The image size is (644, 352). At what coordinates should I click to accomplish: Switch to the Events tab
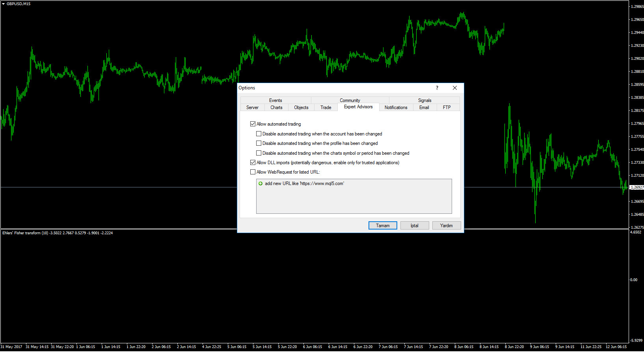pyautogui.click(x=275, y=100)
